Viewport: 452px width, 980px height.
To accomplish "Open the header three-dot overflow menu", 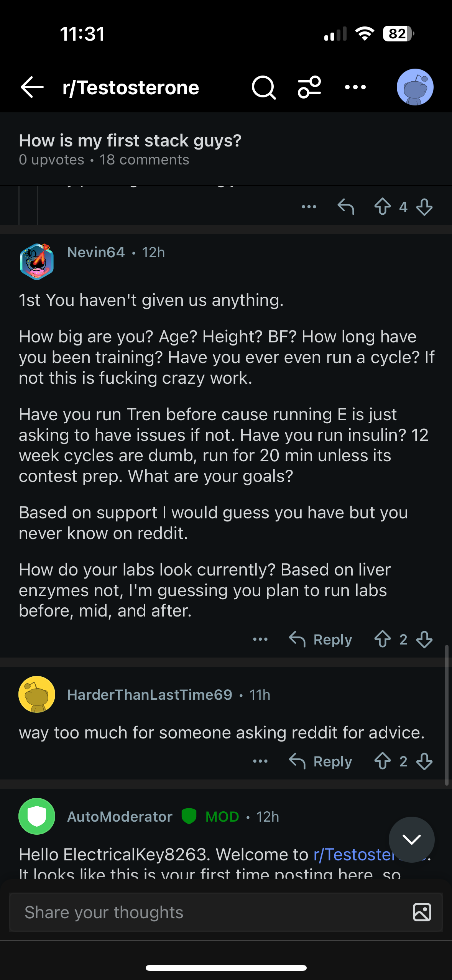I will tap(355, 87).
